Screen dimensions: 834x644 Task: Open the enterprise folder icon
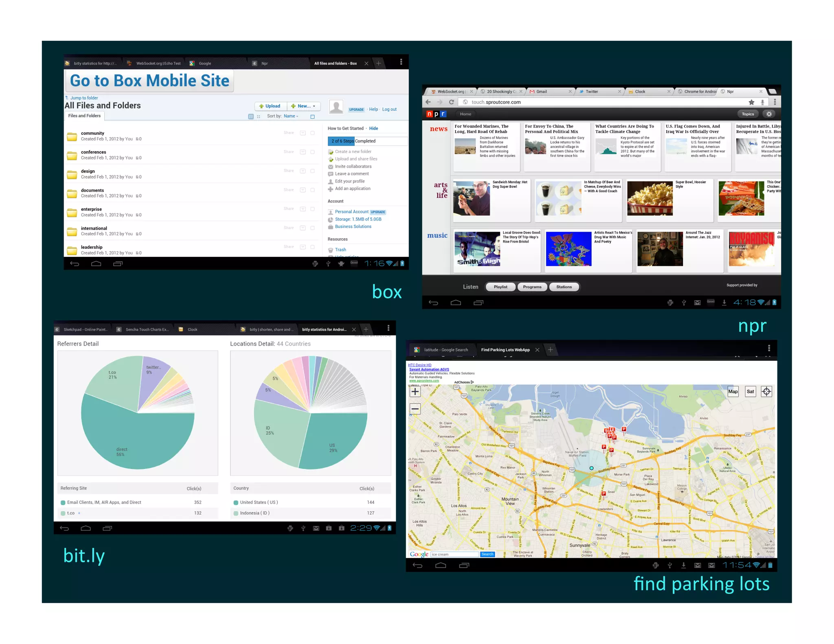coord(72,212)
